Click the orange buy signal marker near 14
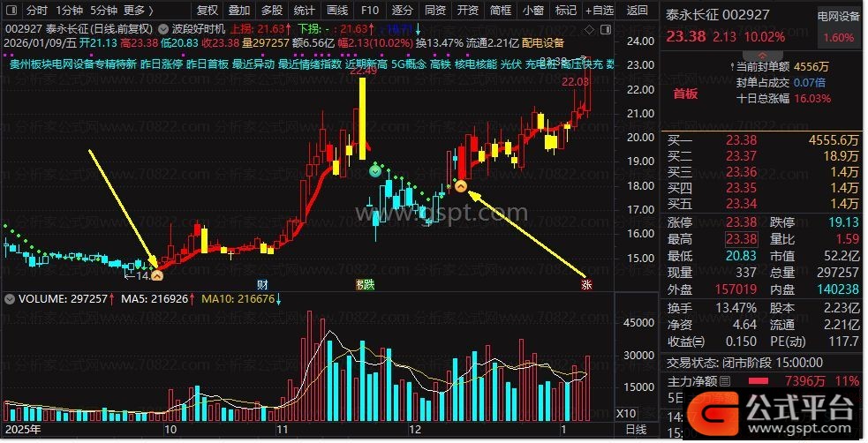The width and height of the screenshot is (868, 443). coord(157,274)
